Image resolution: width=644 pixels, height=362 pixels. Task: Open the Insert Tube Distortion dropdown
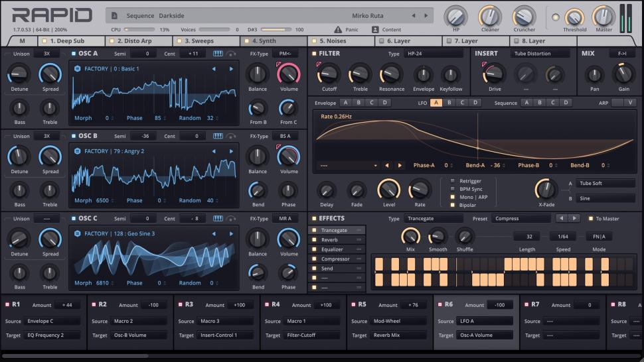point(540,53)
